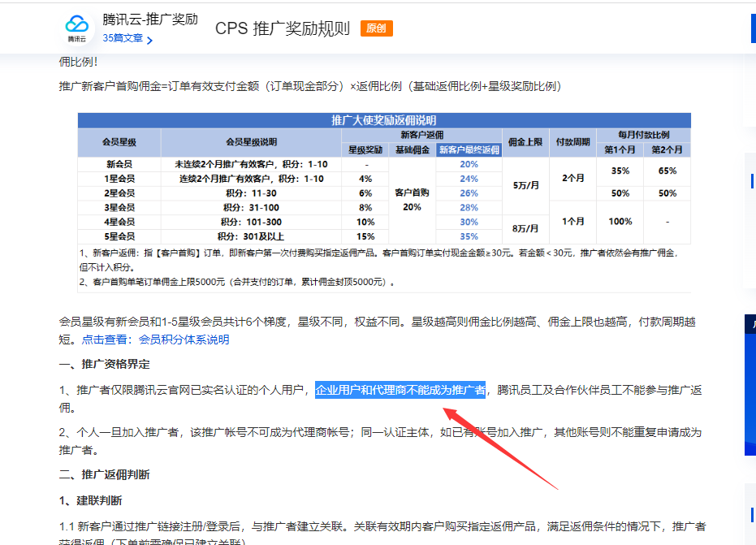Screen dimensions: 756x545
Task: Click the 35% return rate for 新会员
Action: pos(620,169)
